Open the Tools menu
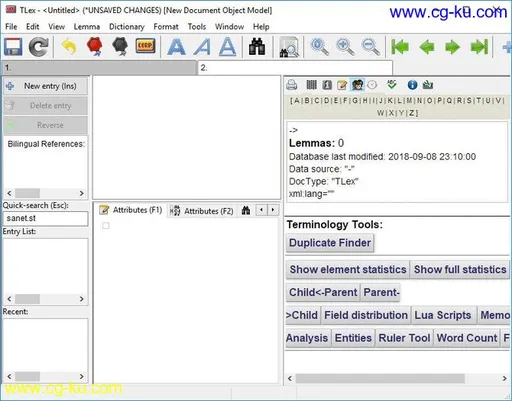The image size is (512, 401). [197, 27]
